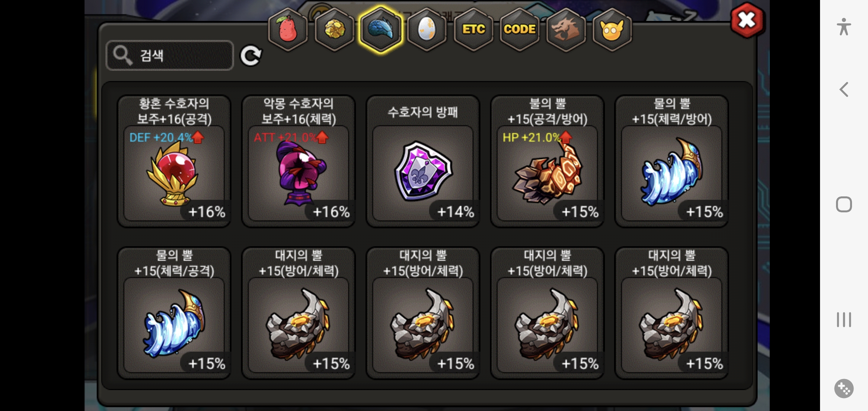Open the egg category tab

(x=427, y=29)
